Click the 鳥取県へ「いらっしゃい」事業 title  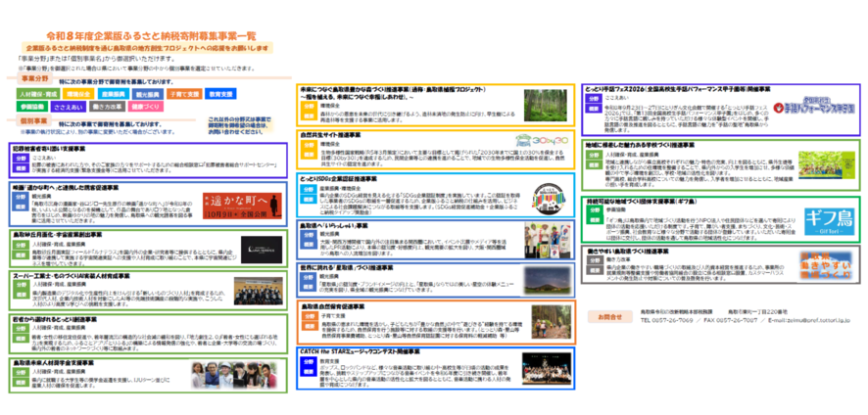click(334, 226)
